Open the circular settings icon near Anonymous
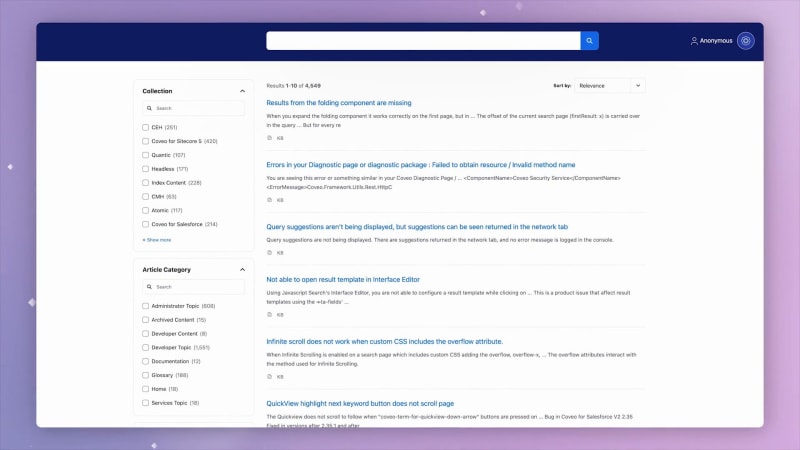The width and height of the screenshot is (800, 450). 745,41
